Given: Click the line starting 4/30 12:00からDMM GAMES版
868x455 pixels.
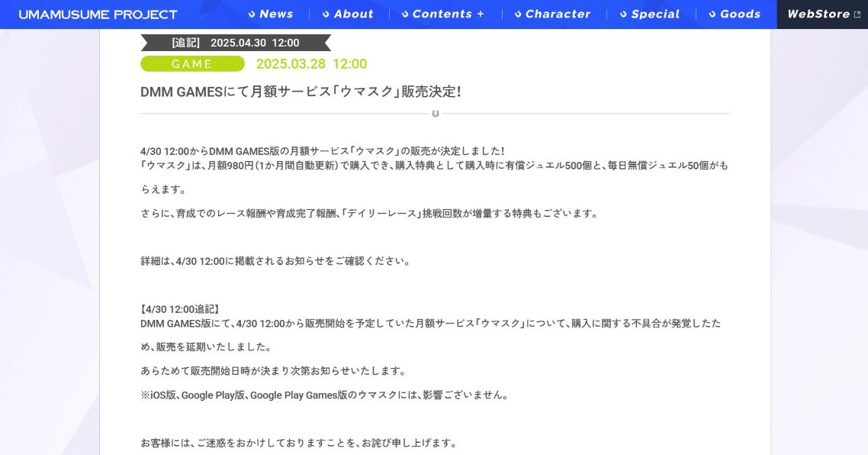Looking at the screenshot, I should tap(322, 151).
